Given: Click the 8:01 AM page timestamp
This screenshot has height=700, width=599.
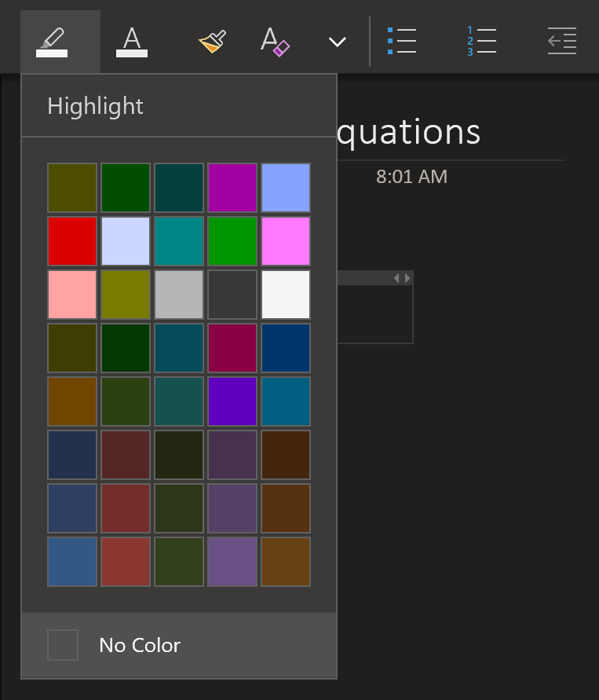Looking at the screenshot, I should 411,176.
